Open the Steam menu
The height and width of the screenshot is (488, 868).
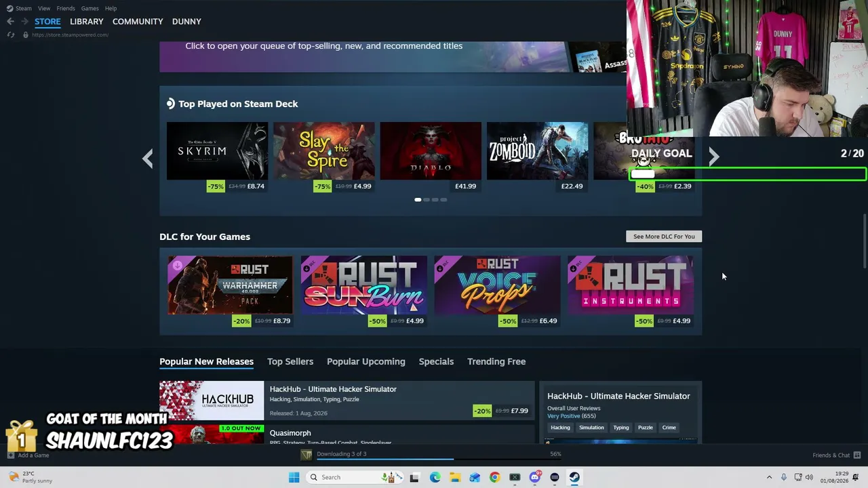[24, 8]
